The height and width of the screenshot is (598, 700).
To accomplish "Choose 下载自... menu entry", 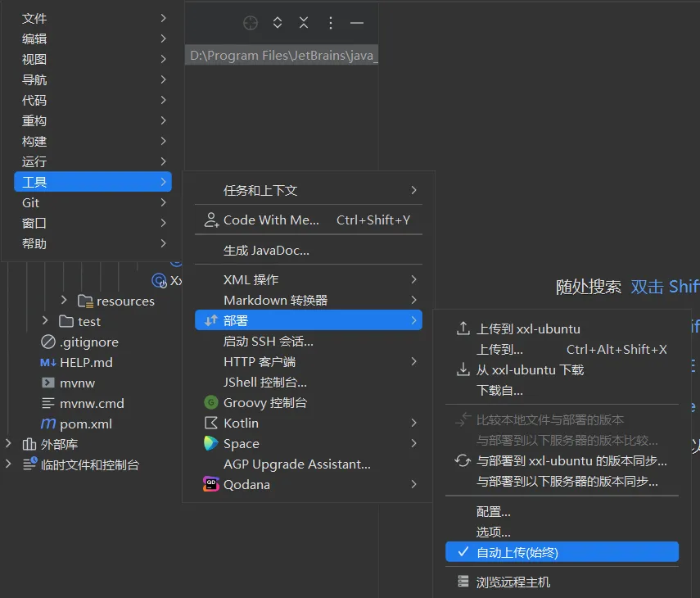I will [x=562, y=390].
